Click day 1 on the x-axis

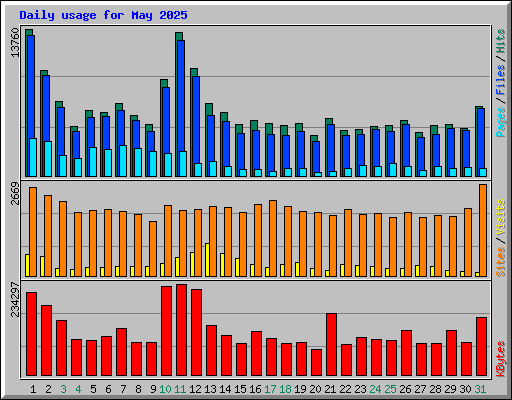tap(33, 389)
